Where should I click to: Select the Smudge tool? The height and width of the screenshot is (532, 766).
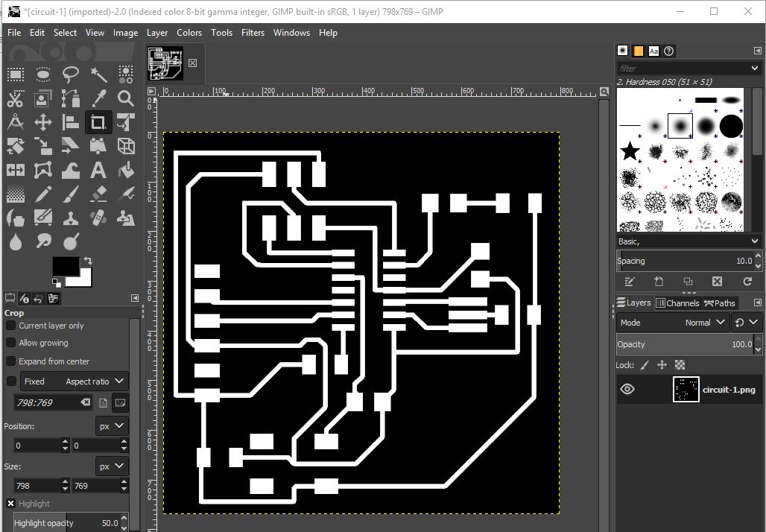pos(43,241)
